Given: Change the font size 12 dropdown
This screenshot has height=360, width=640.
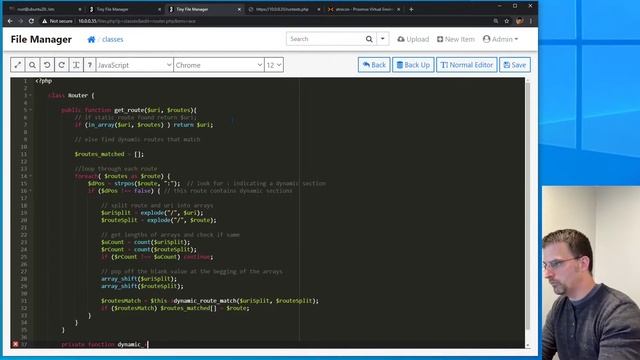Looking at the screenshot, I should [274, 65].
